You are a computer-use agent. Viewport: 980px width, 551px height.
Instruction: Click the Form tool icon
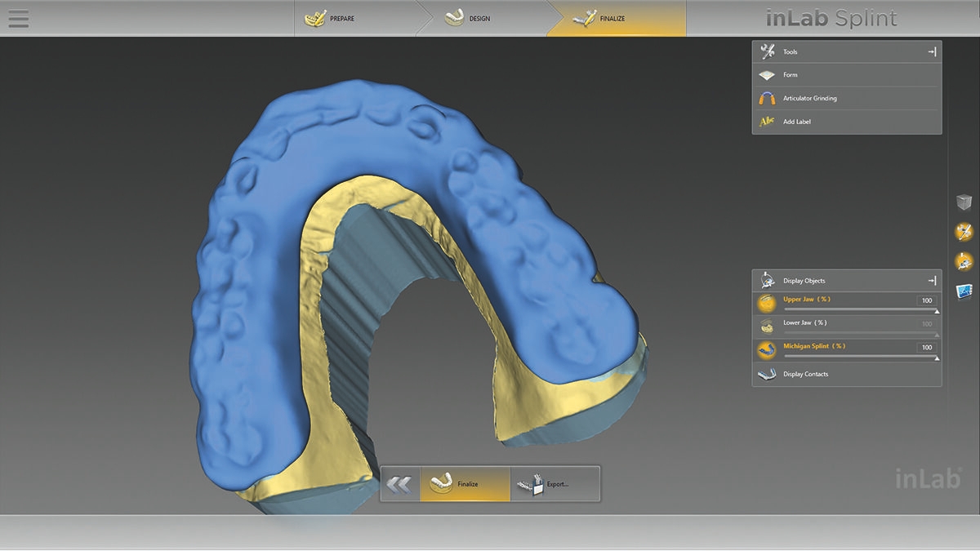click(x=767, y=75)
